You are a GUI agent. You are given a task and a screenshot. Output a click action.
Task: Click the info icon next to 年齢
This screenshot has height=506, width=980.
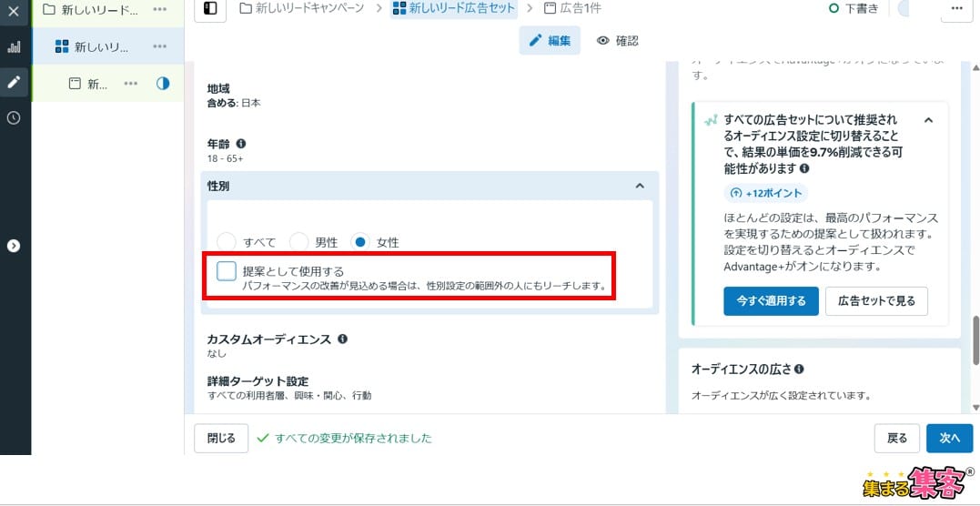coord(241,144)
